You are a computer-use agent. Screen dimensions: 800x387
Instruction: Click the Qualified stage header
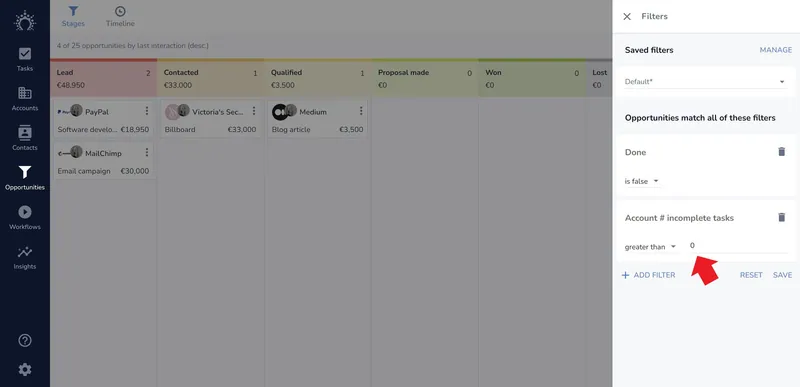[x=318, y=79]
